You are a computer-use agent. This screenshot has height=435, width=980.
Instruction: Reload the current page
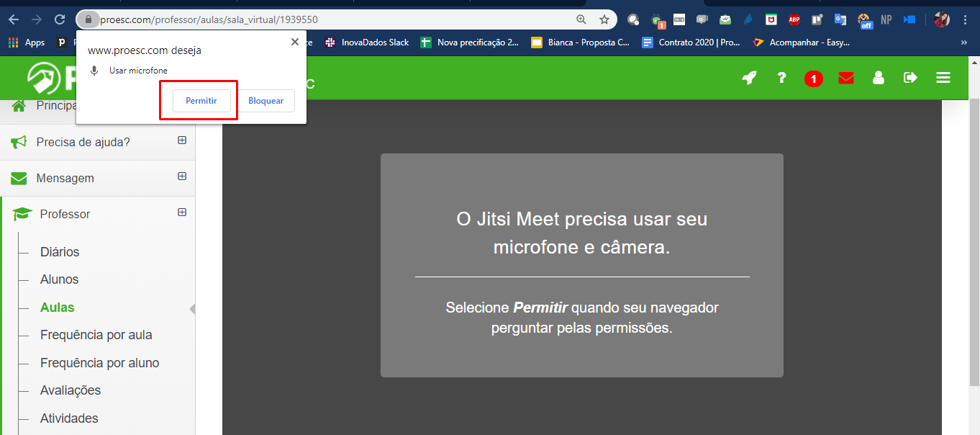60,19
